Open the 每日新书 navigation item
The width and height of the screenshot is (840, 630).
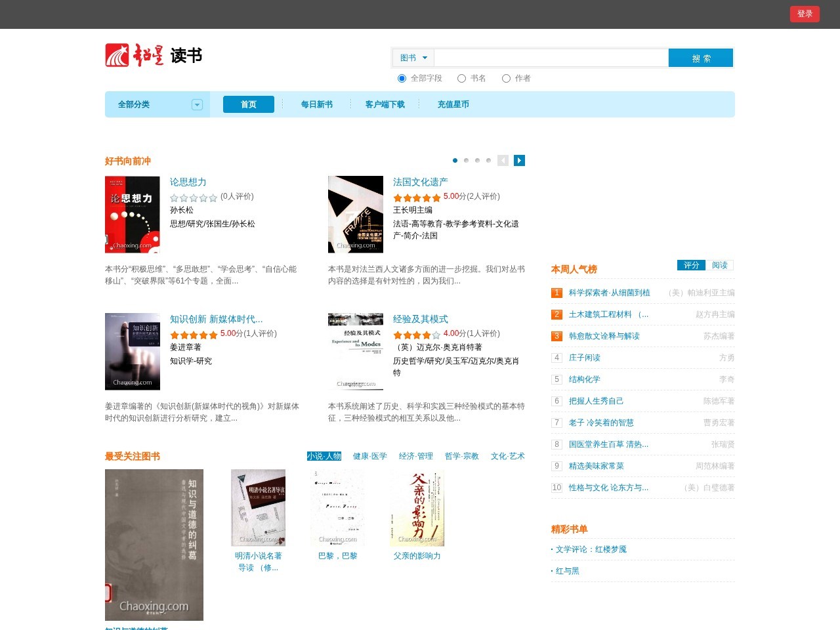316,104
